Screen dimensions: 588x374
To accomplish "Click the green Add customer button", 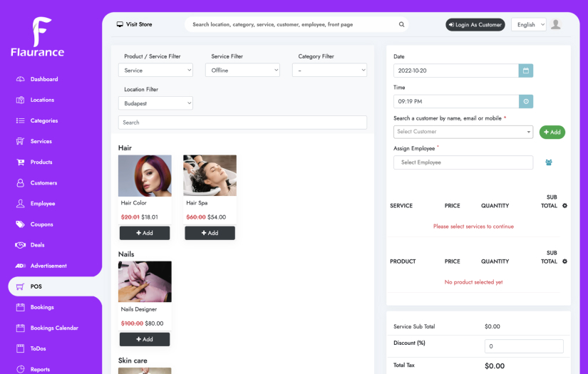I will pos(552,132).
